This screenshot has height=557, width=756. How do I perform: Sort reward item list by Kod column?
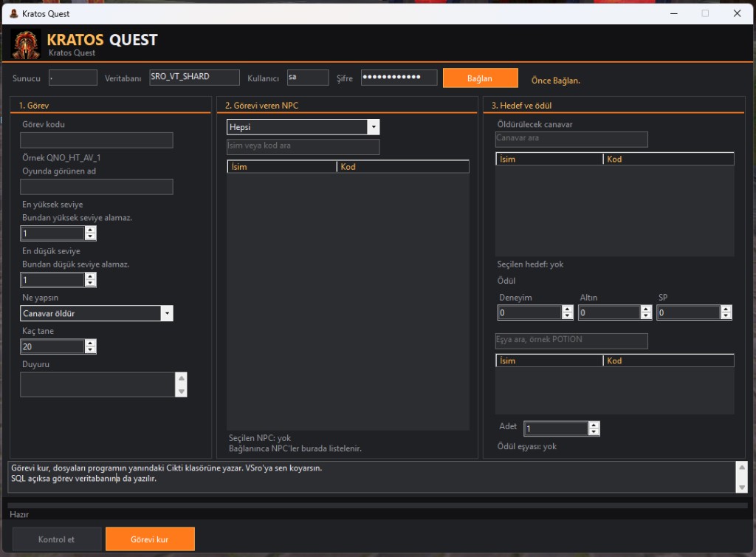[x=668, y=360]
